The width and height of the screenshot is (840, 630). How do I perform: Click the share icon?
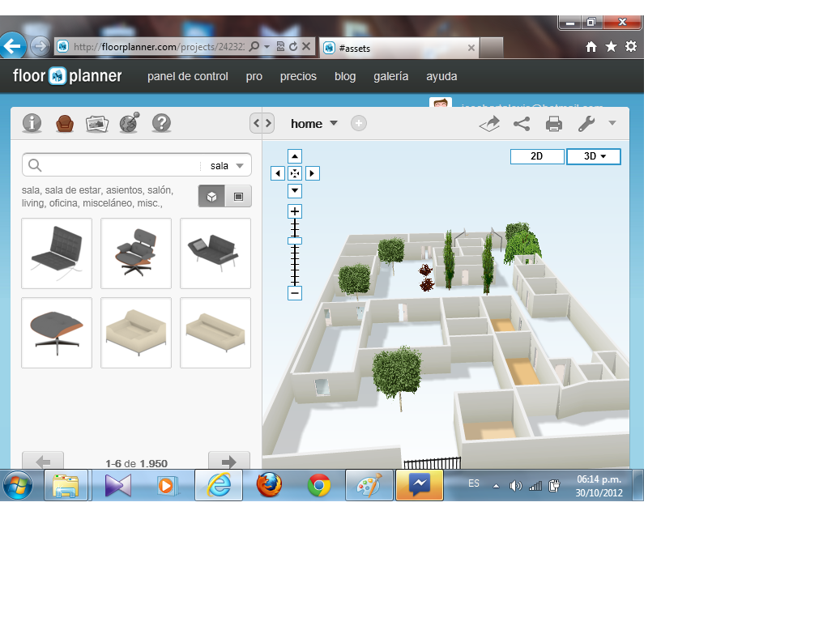[x=522, y=124]
